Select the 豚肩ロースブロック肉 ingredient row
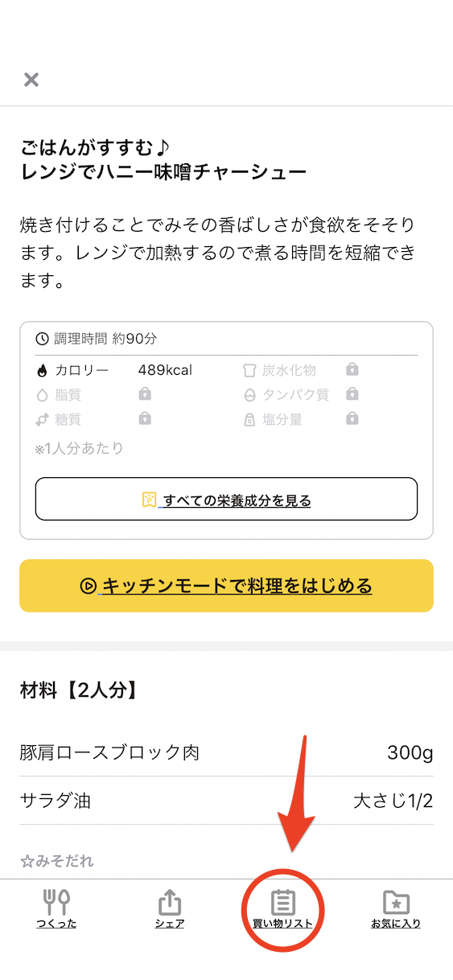 click(226, 752)
